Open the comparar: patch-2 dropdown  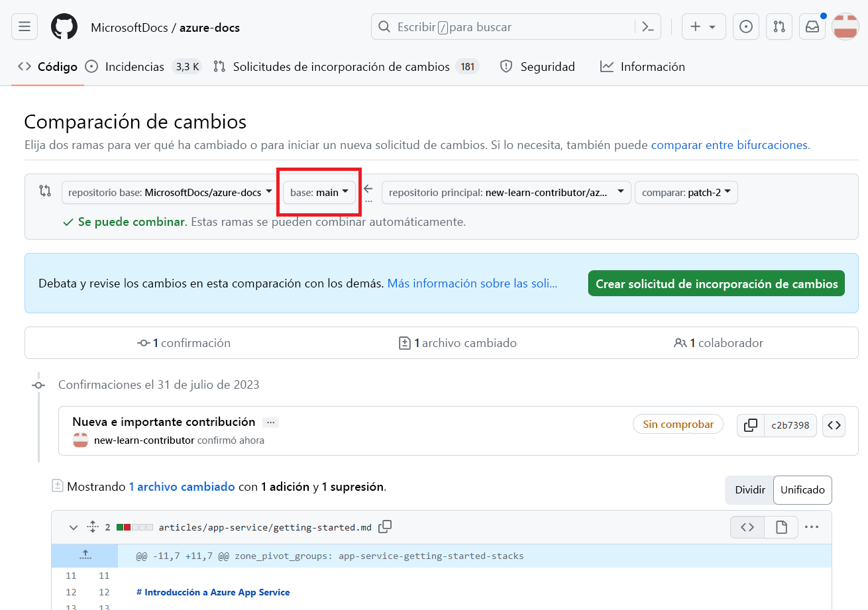point(686,193)
